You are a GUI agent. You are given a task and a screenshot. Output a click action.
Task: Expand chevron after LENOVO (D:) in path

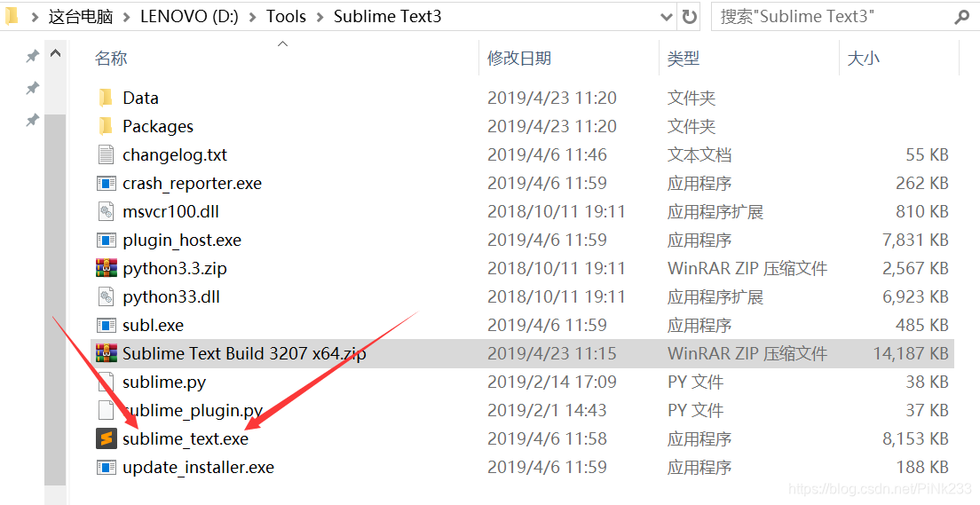coord(252,17)
